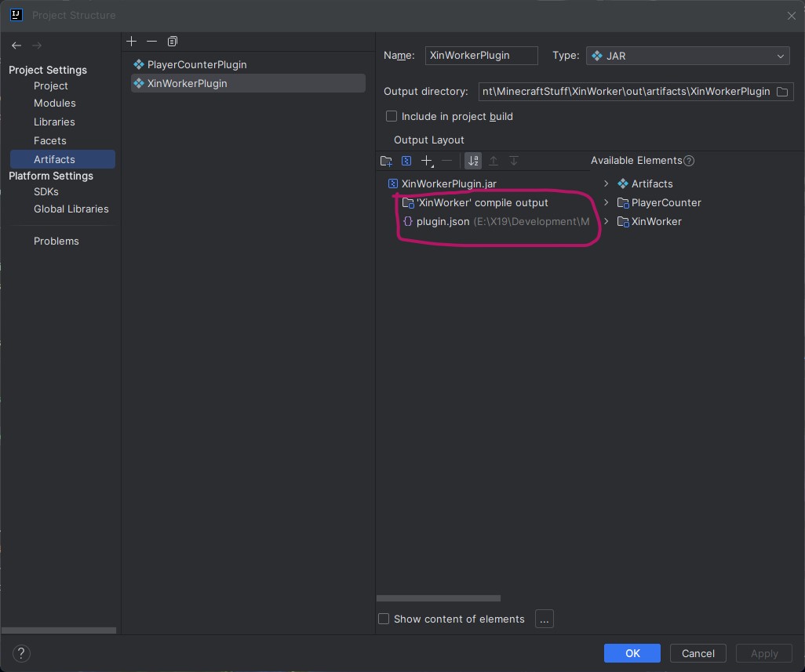Viewport: 805px width, 672px height.
Task: Click the forward navigation arrow
Action: pyautogui.click(x=37, y=45)
